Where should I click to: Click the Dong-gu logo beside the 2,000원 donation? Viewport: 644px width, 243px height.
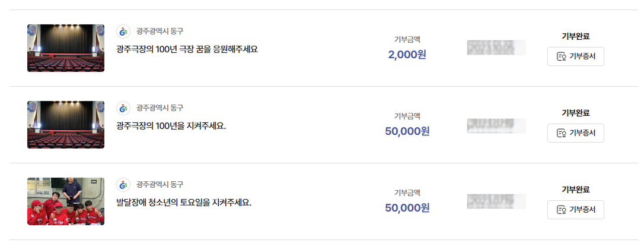123,31
